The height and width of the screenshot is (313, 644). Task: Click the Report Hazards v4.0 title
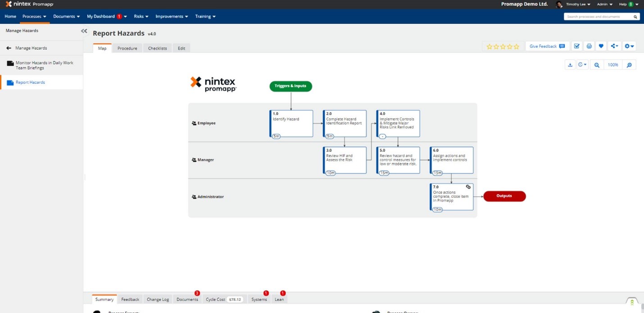point(124,33)
